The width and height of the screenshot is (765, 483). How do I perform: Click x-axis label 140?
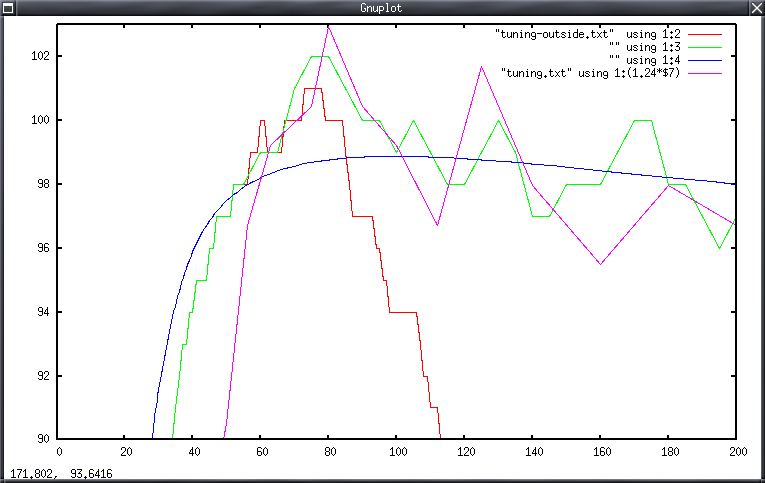coord(534,452)
